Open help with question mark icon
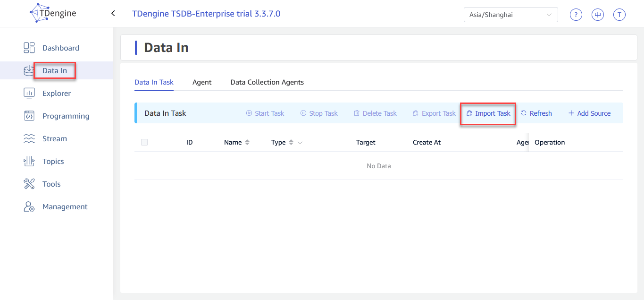The image size is (644, 300). [576, 15]
